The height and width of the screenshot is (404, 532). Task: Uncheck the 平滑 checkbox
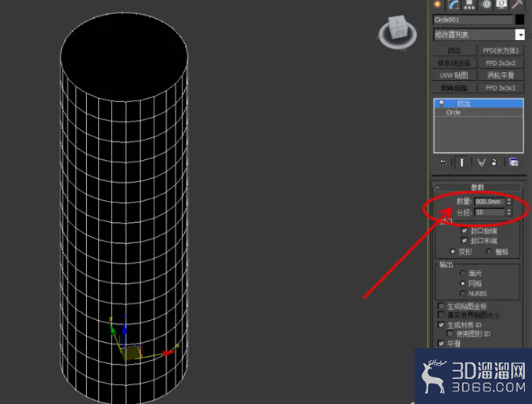[x=441, y=343]
